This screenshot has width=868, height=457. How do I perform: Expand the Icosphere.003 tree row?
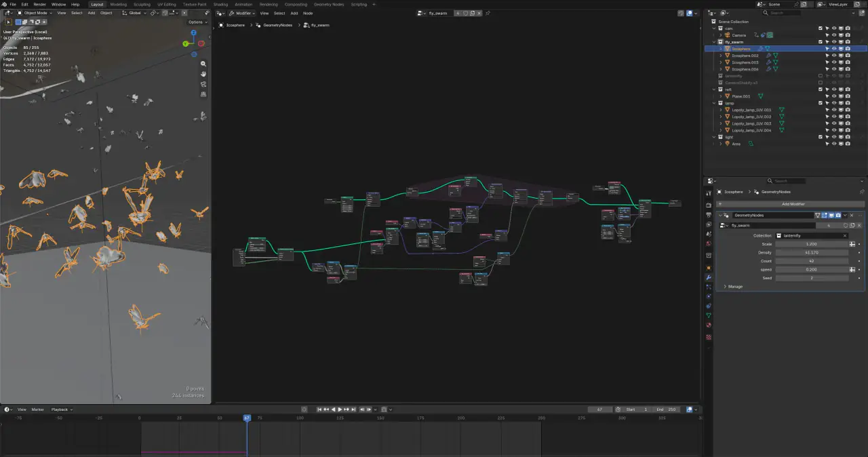721,62
